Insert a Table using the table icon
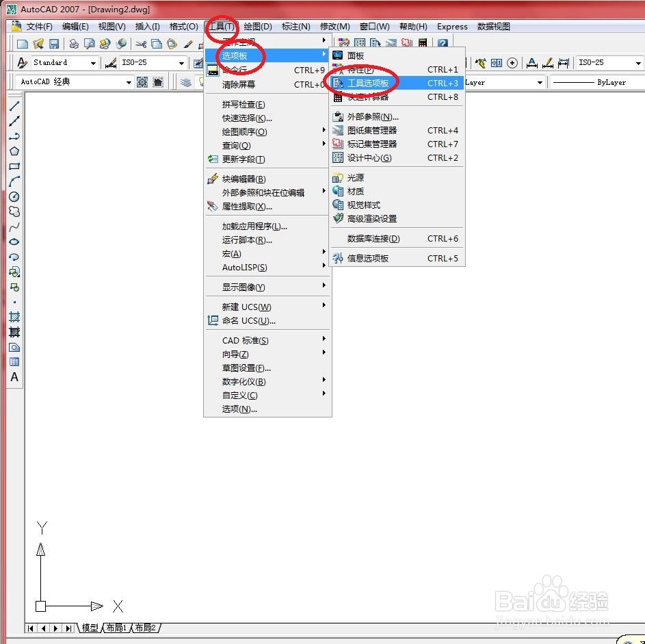This screenshot has height=644, width=645. (14, 362)
